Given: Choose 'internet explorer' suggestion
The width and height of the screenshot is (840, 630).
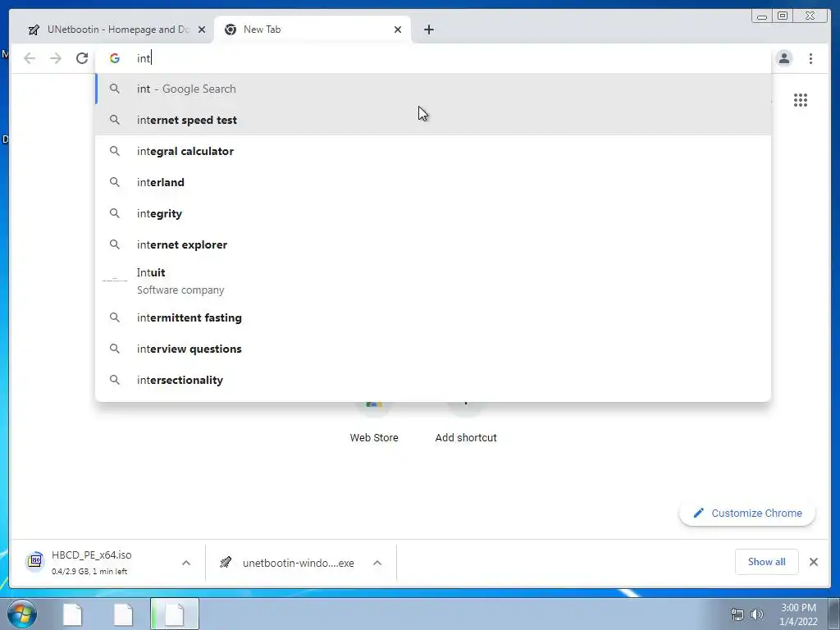Looking at the screenshot, I should coord(433,244).
